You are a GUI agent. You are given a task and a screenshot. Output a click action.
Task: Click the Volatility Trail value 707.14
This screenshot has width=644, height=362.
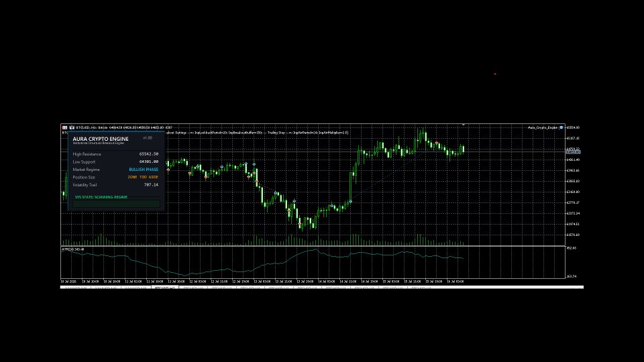[x=151, y=185]
